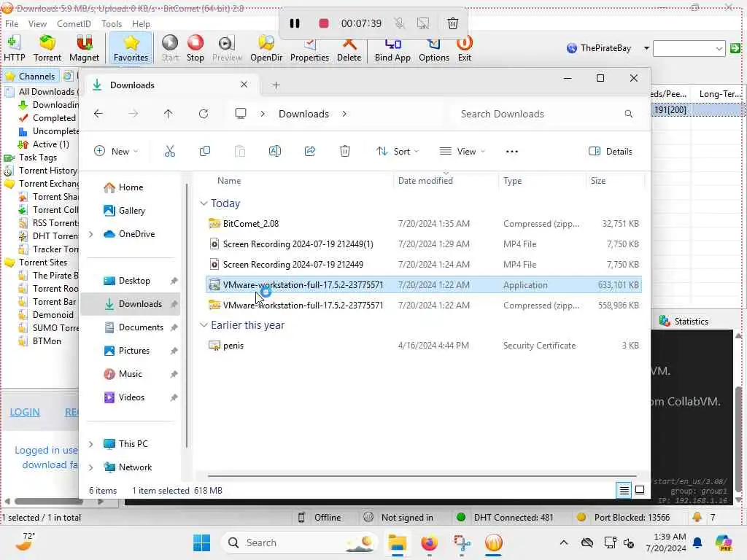Select Documents in Explorer navigation pane
This screenshot has width=747, height=560.
click(x=141, y=327)
